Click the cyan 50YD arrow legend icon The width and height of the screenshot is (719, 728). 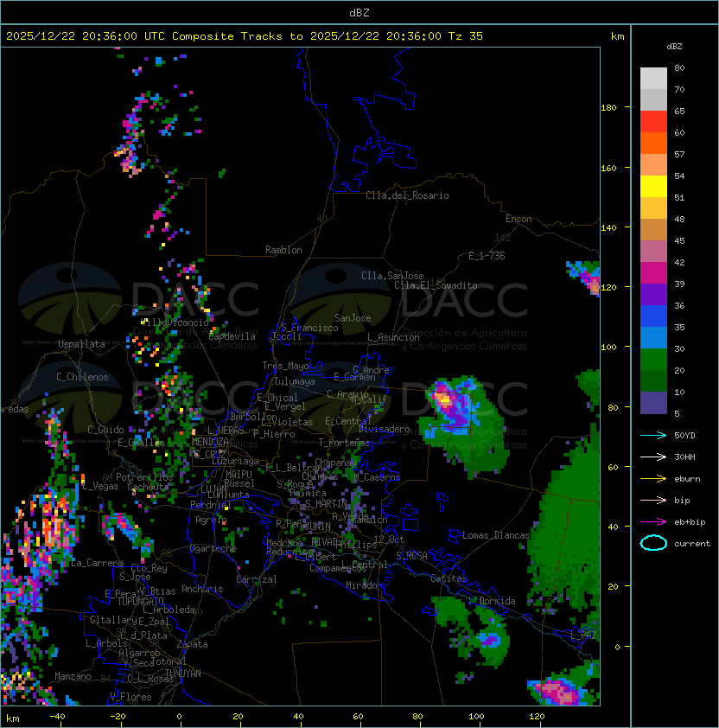pos(653,436)
